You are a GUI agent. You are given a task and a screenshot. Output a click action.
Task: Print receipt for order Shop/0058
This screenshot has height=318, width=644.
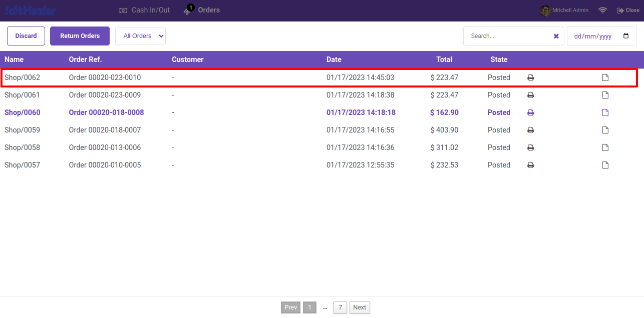pos(531,147)
